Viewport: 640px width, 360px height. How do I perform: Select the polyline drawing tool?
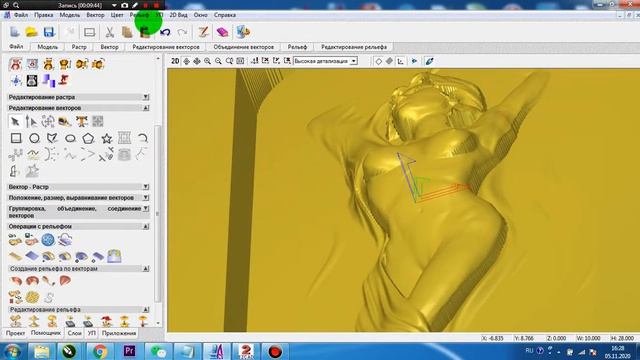pyautogui.click(x=52, y=138)
